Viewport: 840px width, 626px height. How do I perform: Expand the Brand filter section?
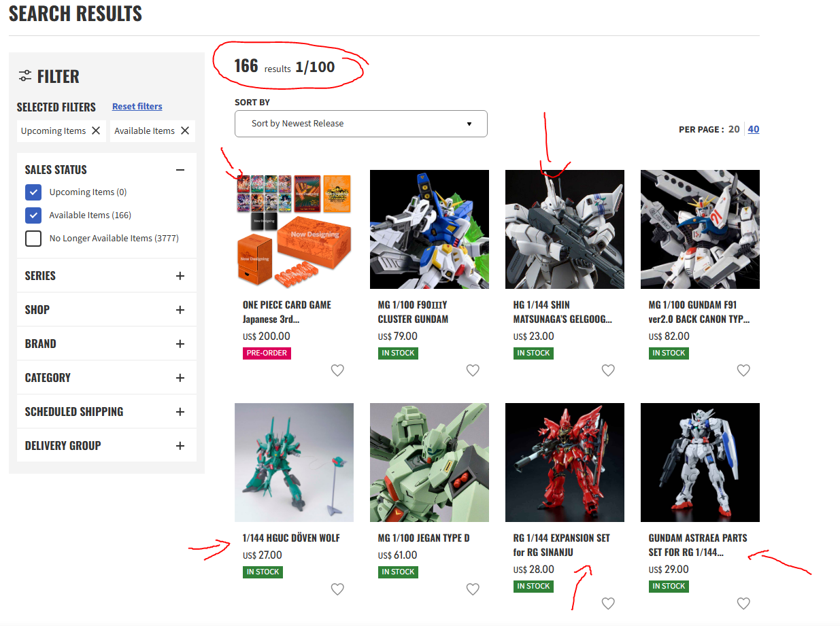pyautogui.click(x=180, y=344)
